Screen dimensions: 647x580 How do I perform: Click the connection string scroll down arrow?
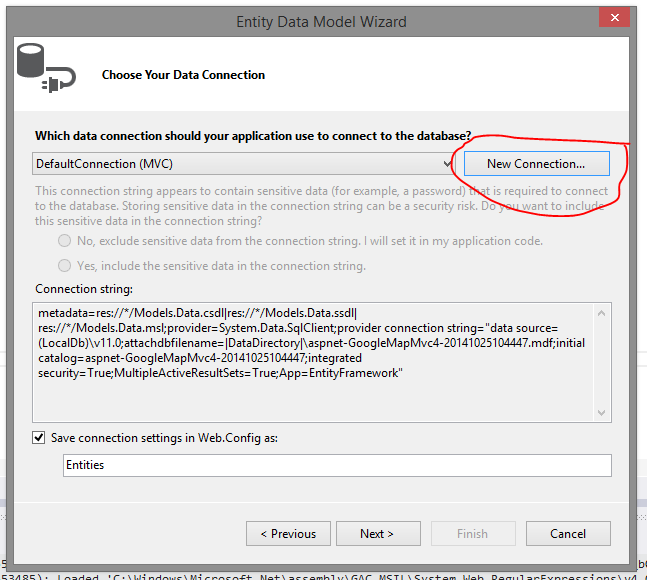602,413
